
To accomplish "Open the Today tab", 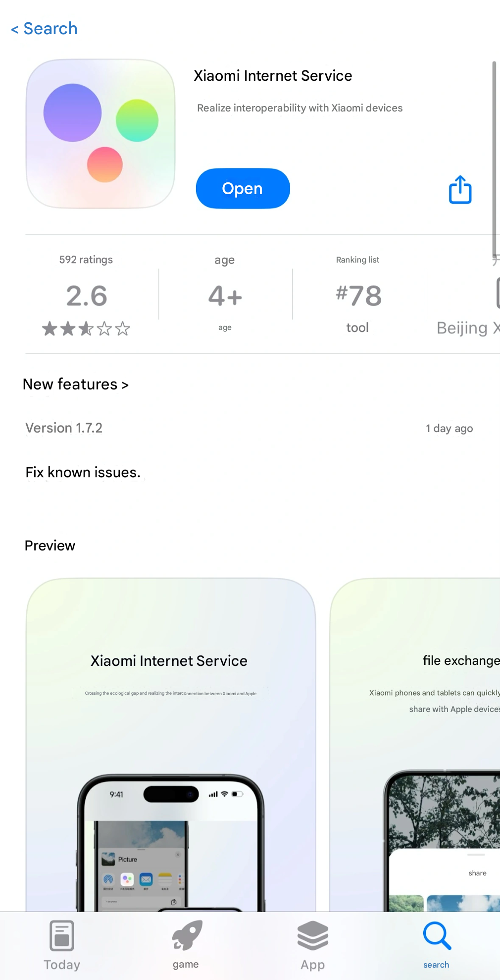I will click(x=62, y=945).
